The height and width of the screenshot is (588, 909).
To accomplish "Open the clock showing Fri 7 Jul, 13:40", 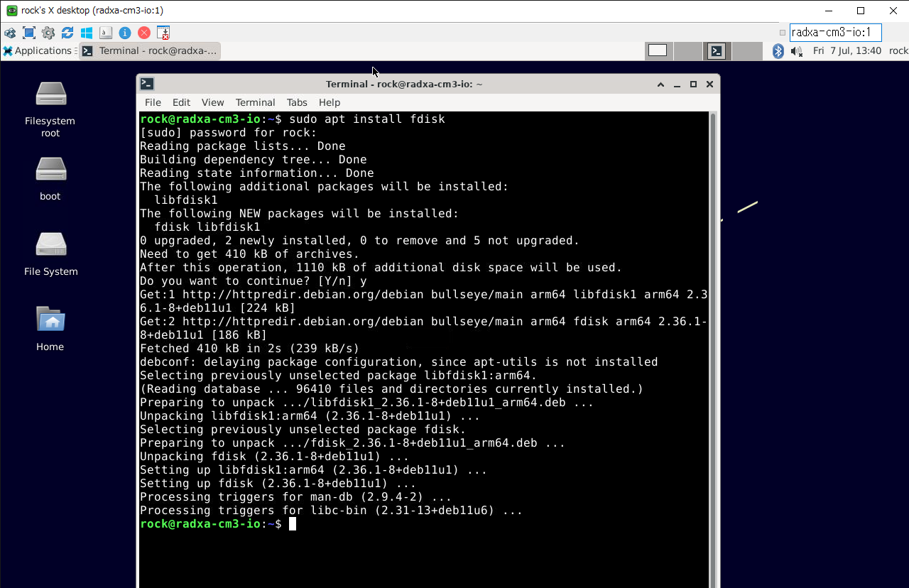I will (x=847, y=50).
